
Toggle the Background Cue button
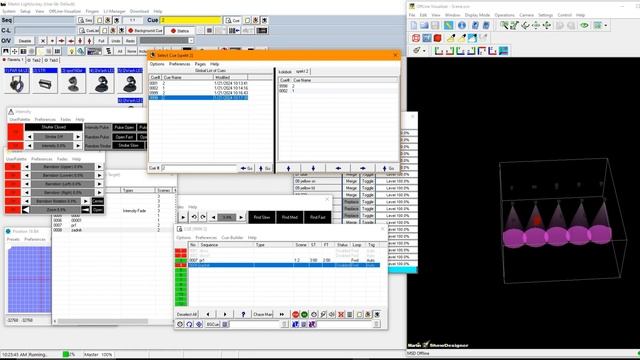coord(145,31)
